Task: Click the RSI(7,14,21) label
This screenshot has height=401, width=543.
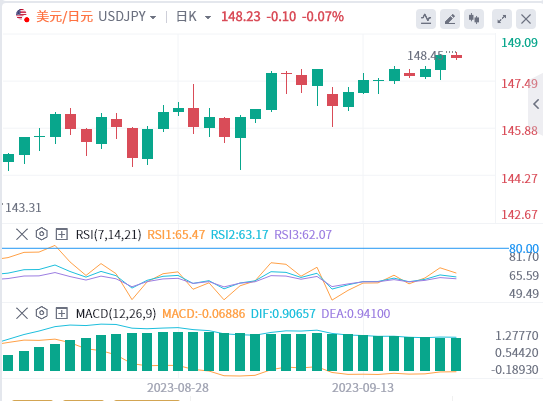Action: (108, 234)
